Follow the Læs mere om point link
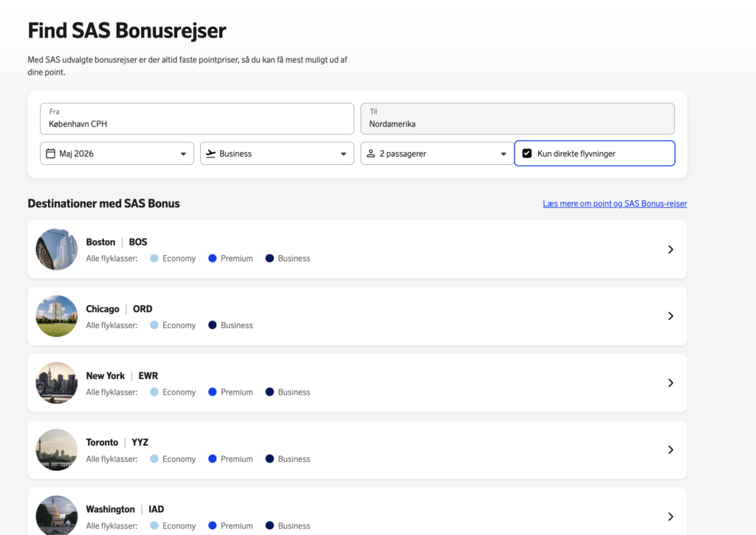 click(x=614, y=204)
